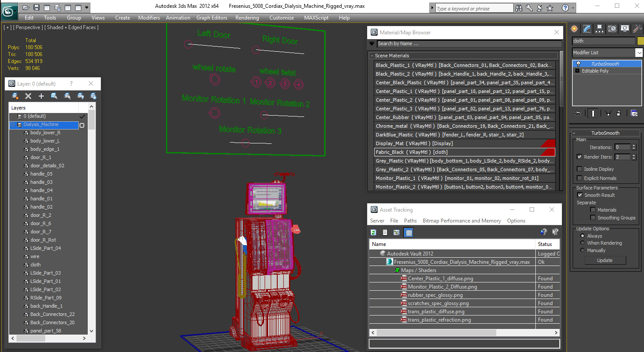The height and width of the screenshot is (352, 644).
Task: Switch to the Utilities hammer tab
Action: coord(637,29)
